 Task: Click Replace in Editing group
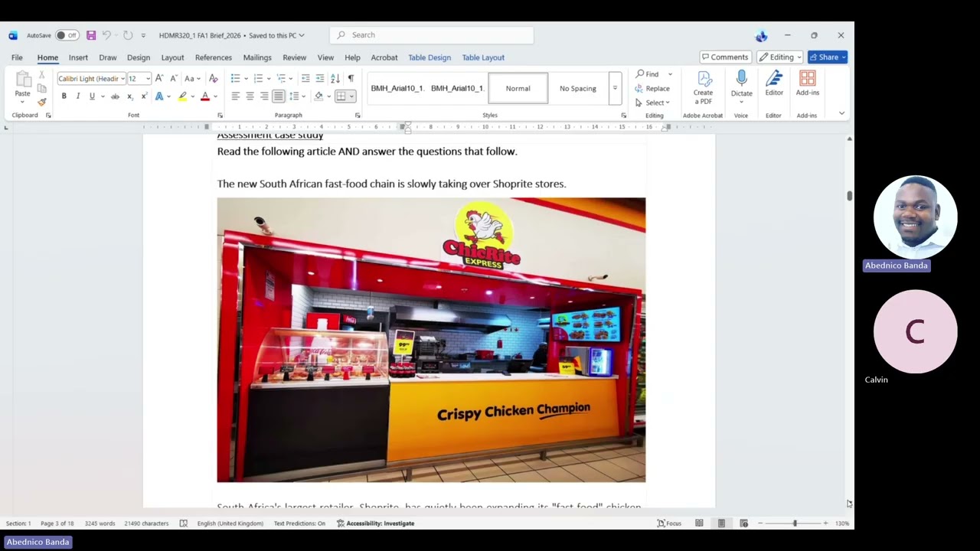(x=652, y=89)
